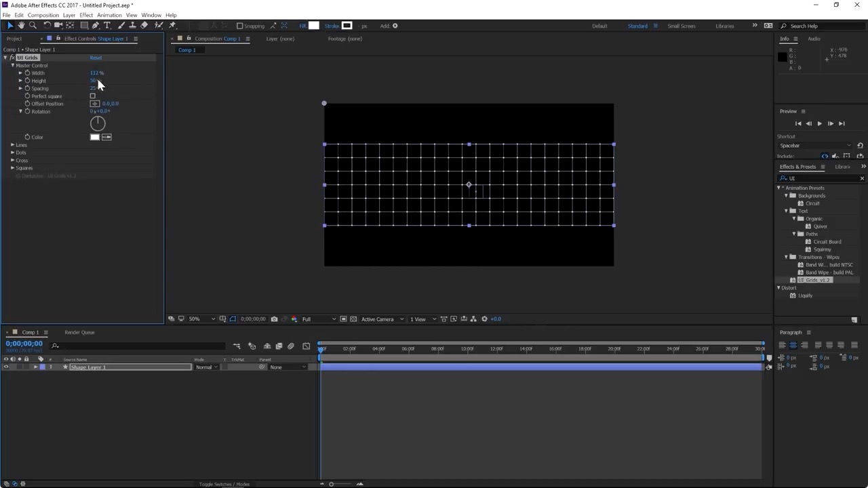Screen dimensions: 868x488
Task: Select the Brush tool
Action: point(121,26)
